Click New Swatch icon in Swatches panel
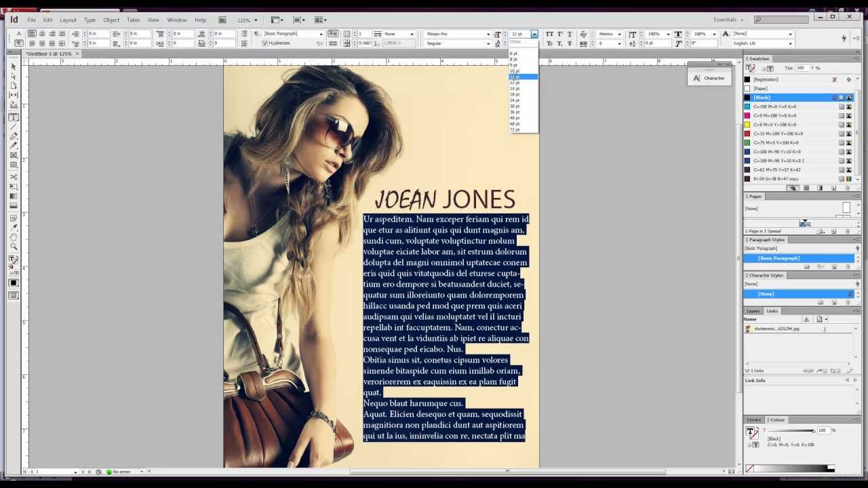868x488 pixels. click(x=834, y=188)
